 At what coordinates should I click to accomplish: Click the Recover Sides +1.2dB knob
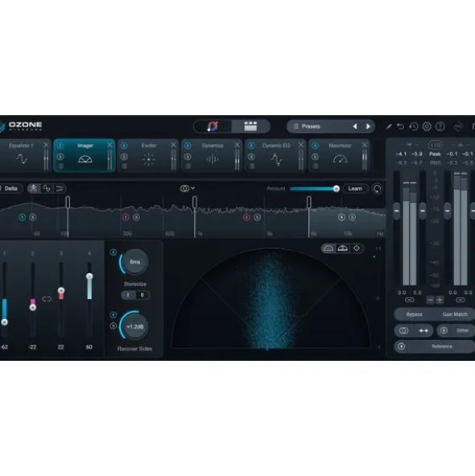(x=134, y=327)
